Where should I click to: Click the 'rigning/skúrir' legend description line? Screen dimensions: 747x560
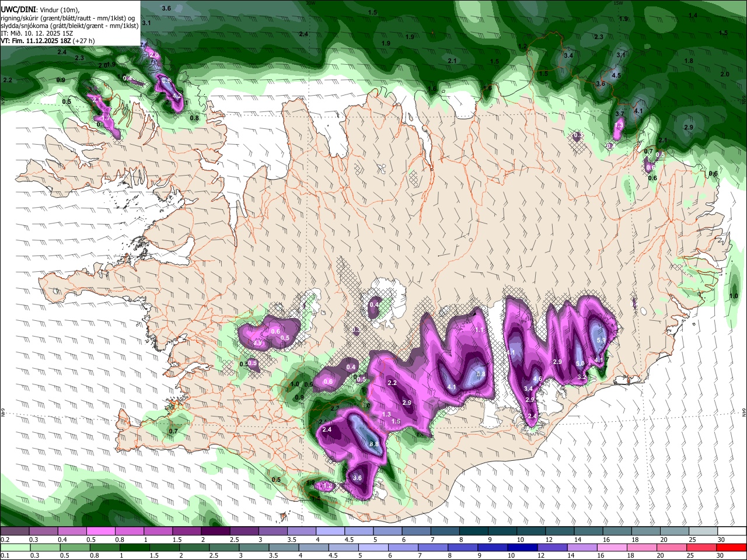click(x=67, y=18)
